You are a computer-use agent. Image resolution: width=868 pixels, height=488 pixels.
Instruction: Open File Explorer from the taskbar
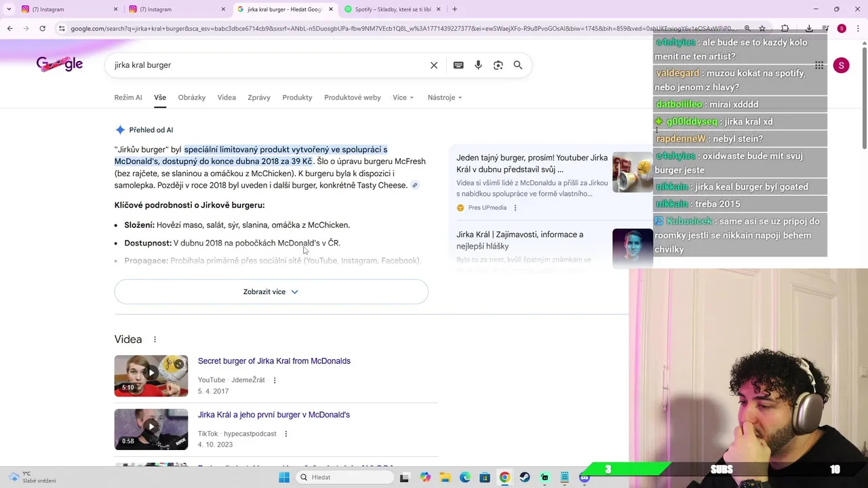tap(445, 477)
